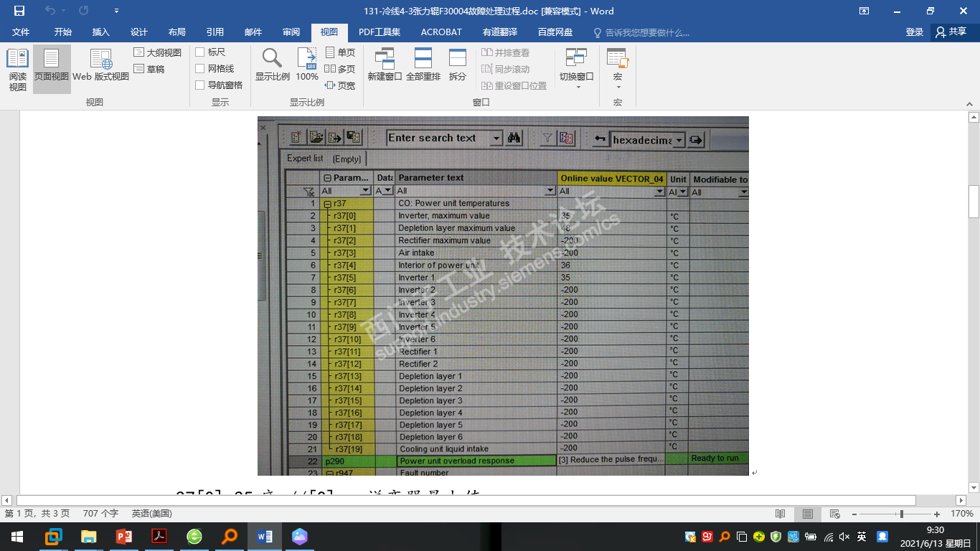
Task: Select the embedded parameter list picture
Action: (503, 296)
